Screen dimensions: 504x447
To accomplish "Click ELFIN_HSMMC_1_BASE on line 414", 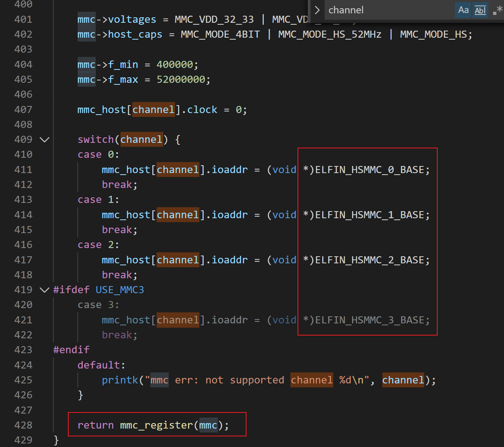I will pyautogui.click(x=369, y=215).
